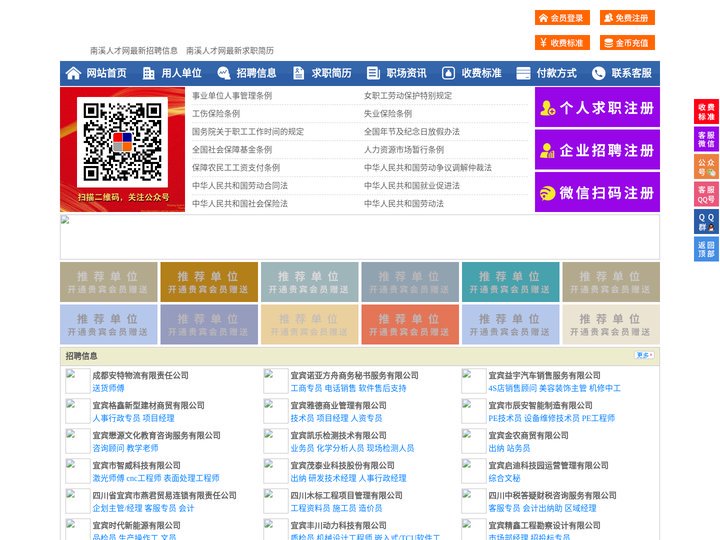Click the phone icon beside 联系客服
The height and width of the screenshot is (540, 720).
pyautogui.click(x=598, y=73)
